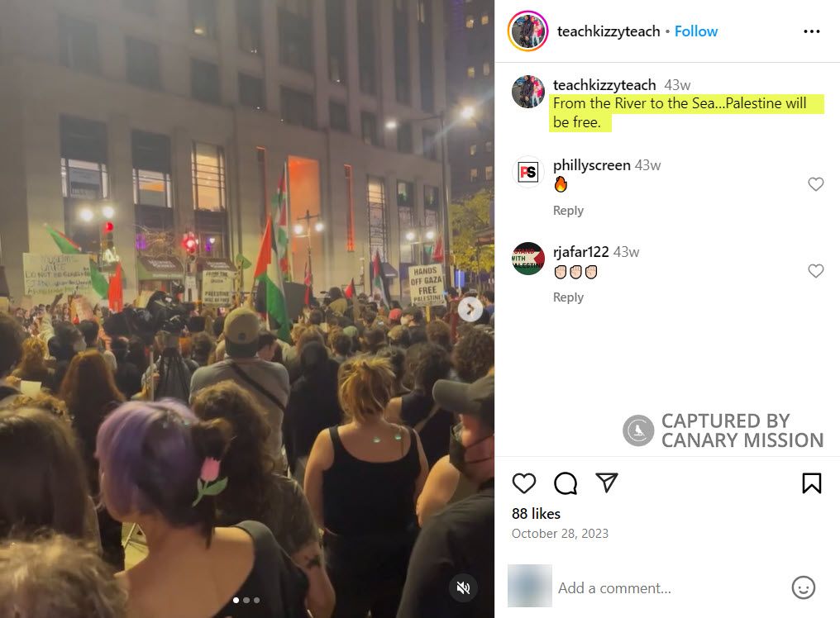The image size is (840, 618).
Task: Reply to rjafar122's comment
Action: 568,297
